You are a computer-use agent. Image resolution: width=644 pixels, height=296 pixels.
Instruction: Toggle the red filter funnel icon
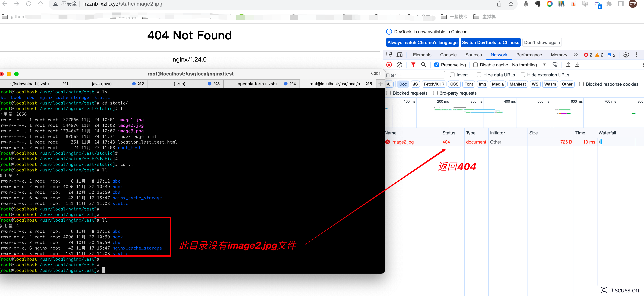(x=413, y=65)
